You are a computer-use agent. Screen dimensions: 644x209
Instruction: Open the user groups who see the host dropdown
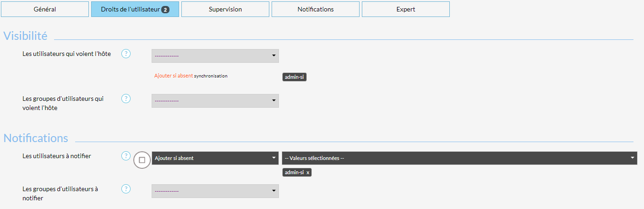[215, 101]
